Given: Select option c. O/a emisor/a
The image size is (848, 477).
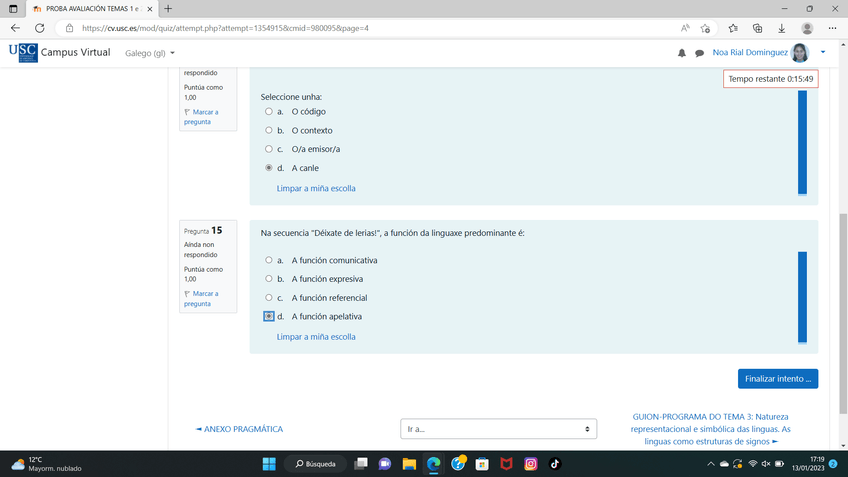Looking at the screenshot, I should coord(269,149).
